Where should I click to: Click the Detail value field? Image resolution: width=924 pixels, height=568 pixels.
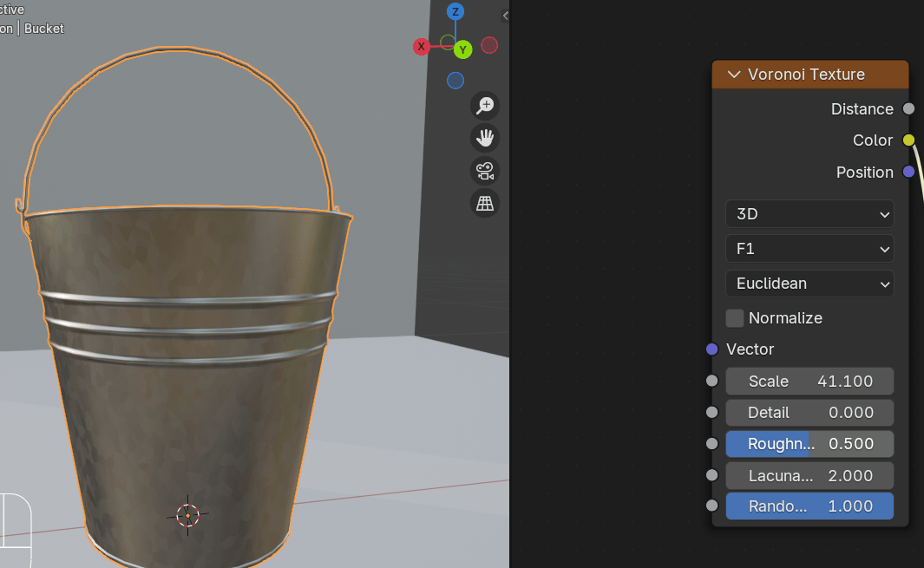[x=809, y=413]
